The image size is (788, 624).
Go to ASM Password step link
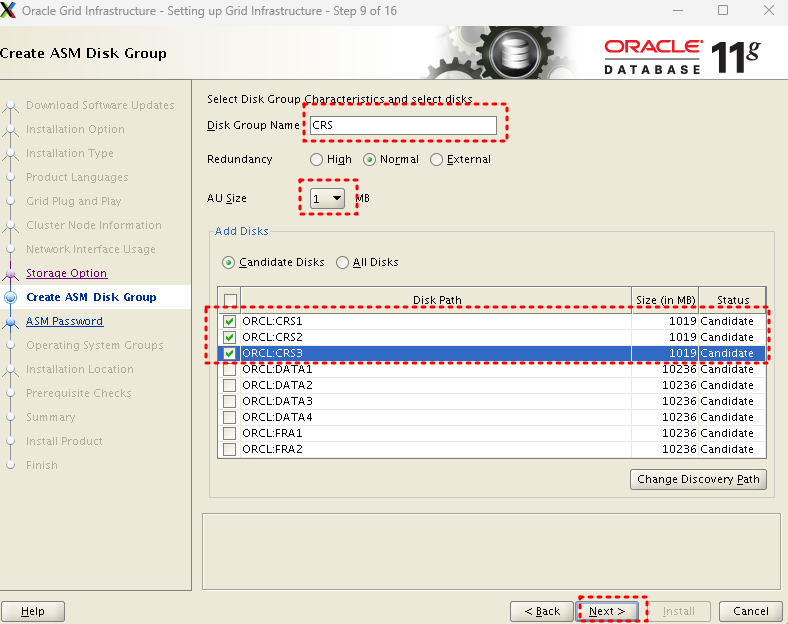click(64, 321)
